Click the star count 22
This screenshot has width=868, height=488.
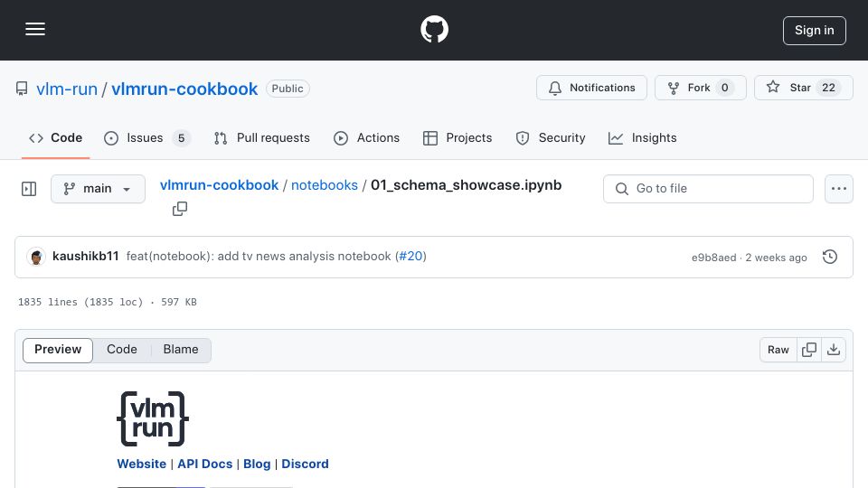tap(828, 88)
